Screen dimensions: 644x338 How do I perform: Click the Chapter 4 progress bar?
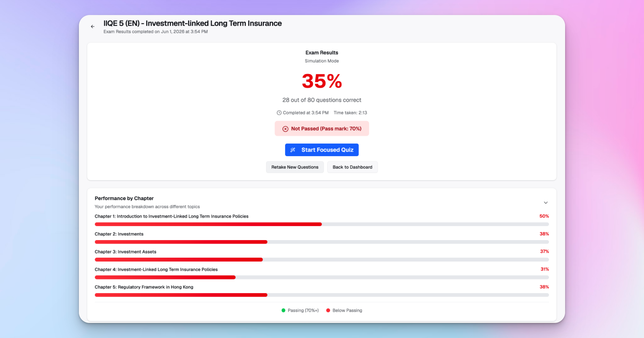click(x=322, y=277)
